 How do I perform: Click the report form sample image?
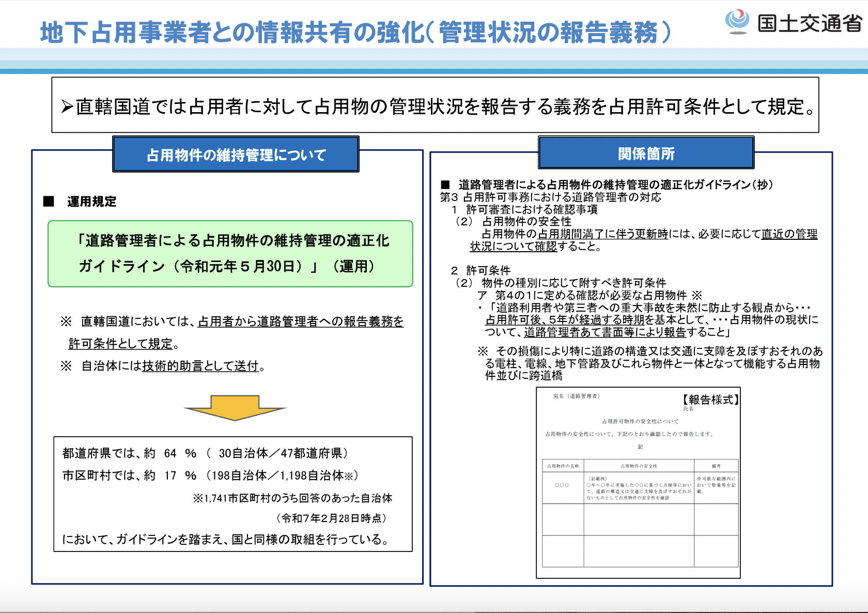pyautogui.click(x=639, y=483)
